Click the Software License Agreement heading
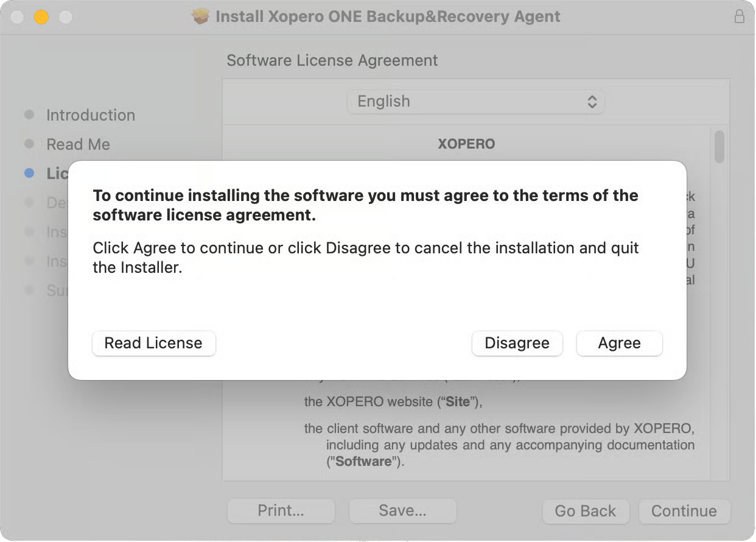756x542 pixels. tap(332, 61)
